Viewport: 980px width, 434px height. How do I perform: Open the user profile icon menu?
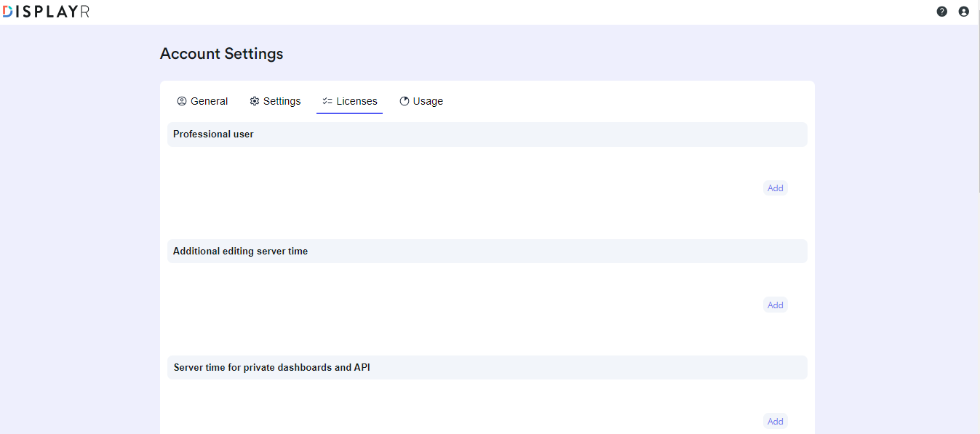coord(964,12)
